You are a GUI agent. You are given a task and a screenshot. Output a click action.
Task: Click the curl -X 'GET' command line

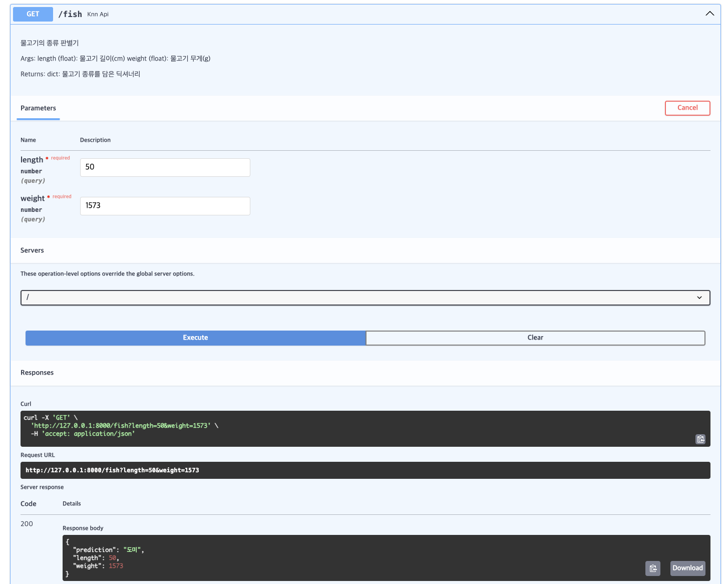51,418
